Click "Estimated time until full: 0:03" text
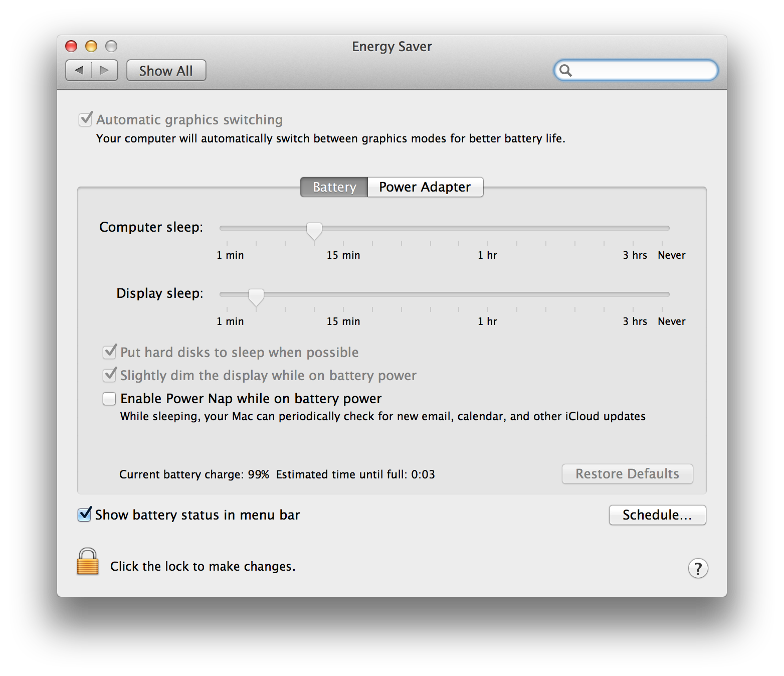This screenshot has width=784, height=676. coord(355,474)
